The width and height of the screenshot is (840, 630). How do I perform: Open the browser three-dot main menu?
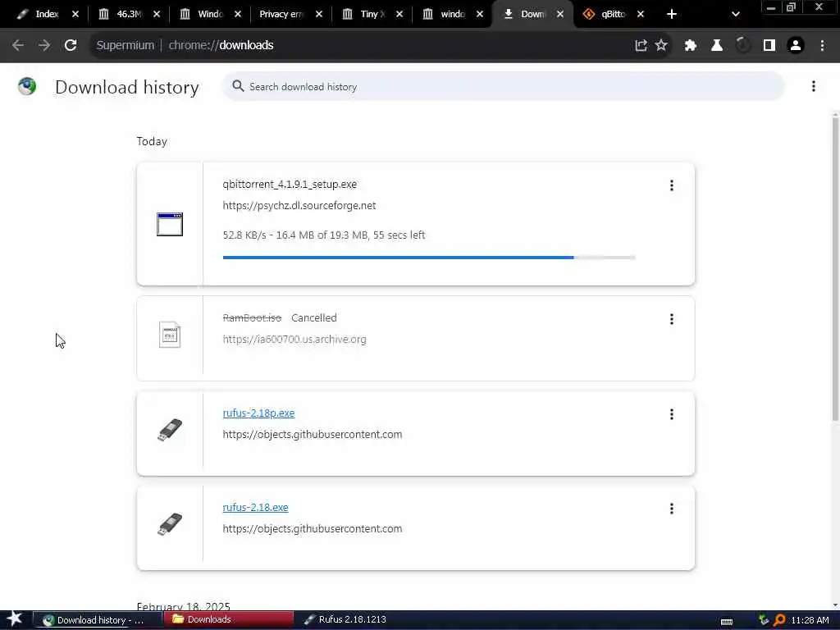coord(822,46)
